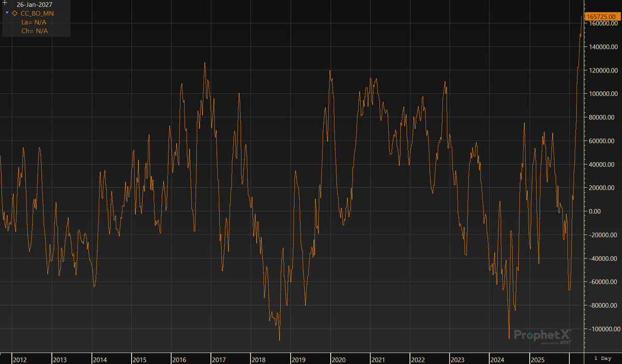Select the CC_BO_MN symbol label
The height and width of the screenshot is (364, 622).
[36, 13]
